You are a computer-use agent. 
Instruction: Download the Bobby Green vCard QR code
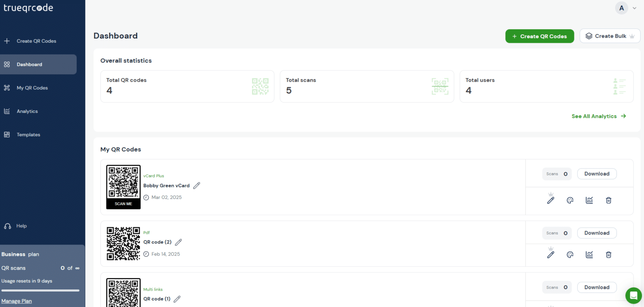(597, 174)
